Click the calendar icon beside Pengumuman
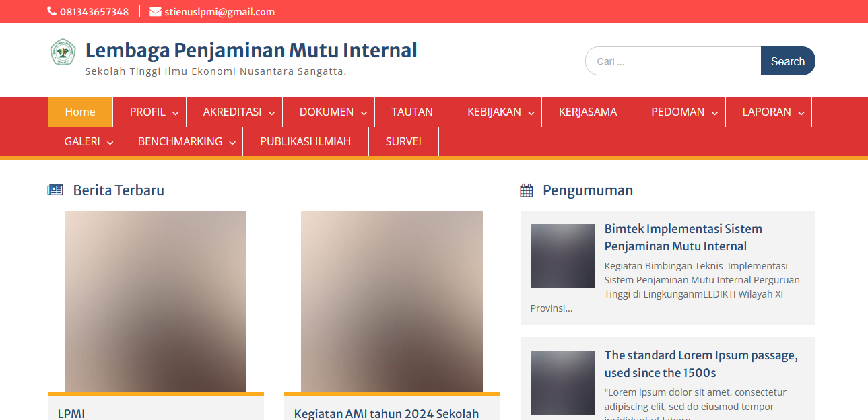Viewport: 868px width, 420px height. pyautogui.click(x=526, y=190)
